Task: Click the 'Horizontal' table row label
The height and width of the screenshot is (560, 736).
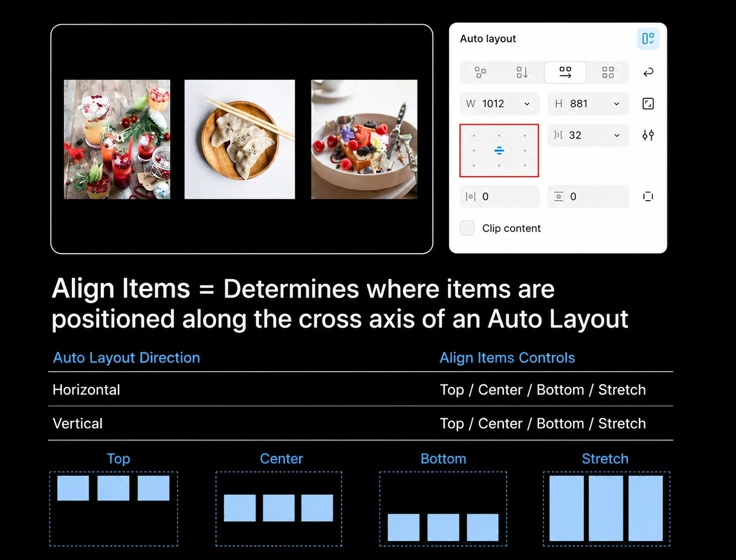Action: tap(86, 390)
